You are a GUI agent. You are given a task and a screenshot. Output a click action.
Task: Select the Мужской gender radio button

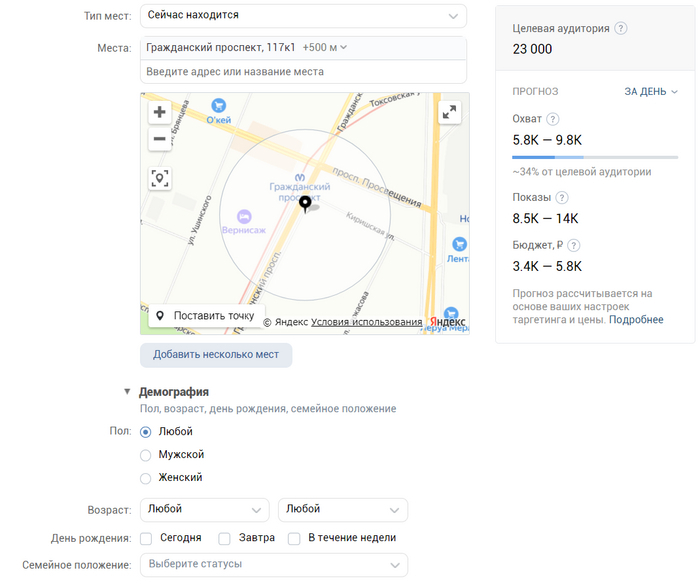pos(146,455)
